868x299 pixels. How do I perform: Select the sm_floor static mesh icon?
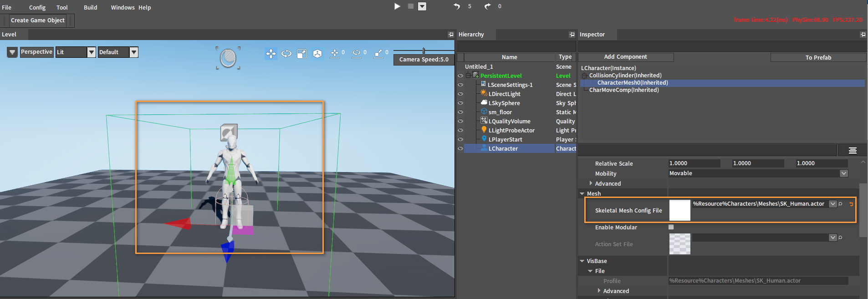click(x=484, y=111)
